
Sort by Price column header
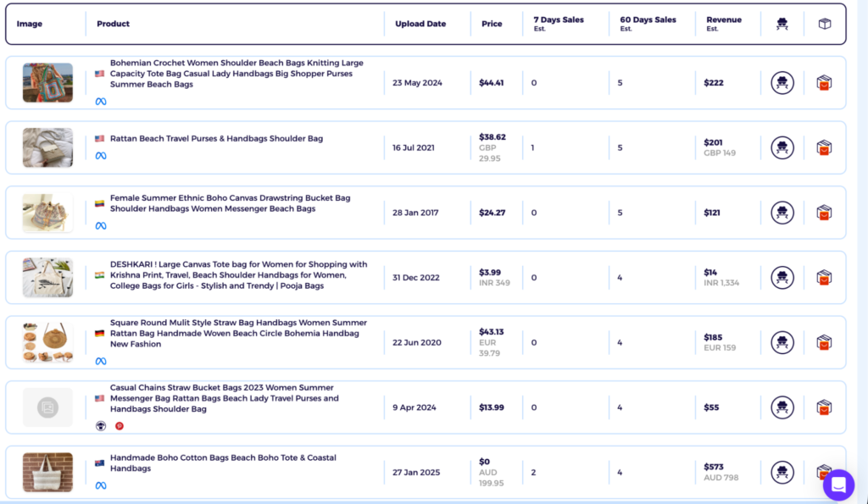492,24
